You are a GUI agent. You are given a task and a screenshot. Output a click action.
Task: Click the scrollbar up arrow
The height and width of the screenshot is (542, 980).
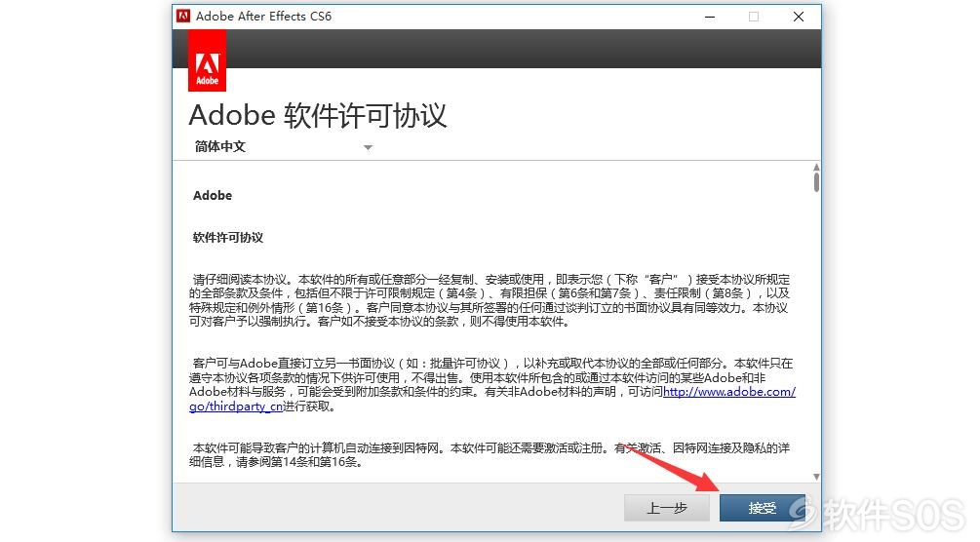816,168
